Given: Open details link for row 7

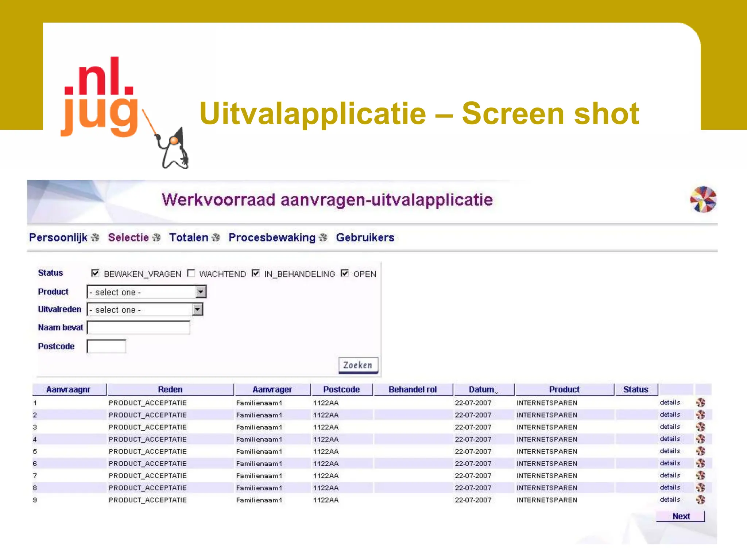Looking at the screenshot, I should [x=670, y=475].
